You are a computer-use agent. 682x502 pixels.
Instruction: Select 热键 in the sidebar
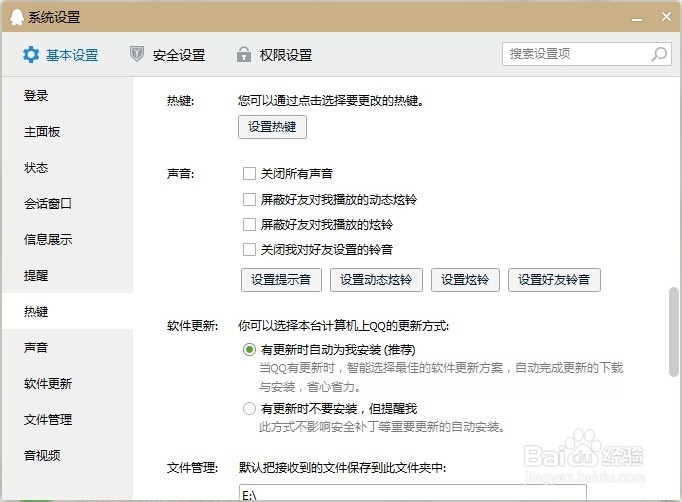click(x=67, y=311)
